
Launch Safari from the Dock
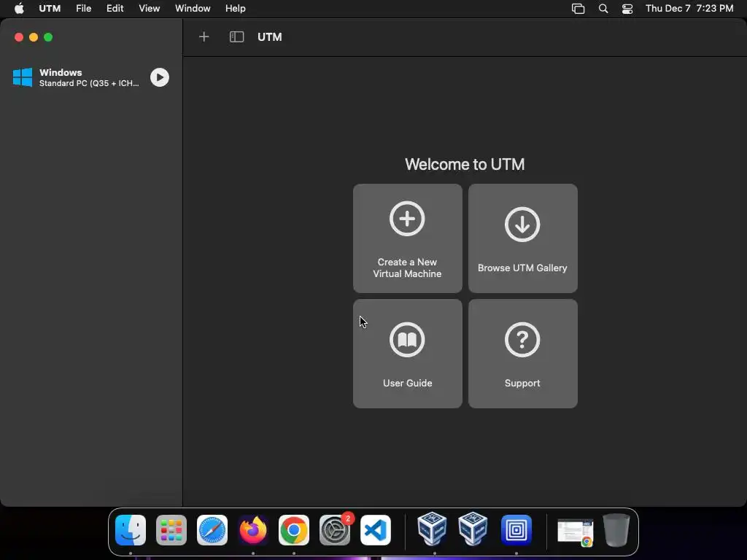point(212,530)
